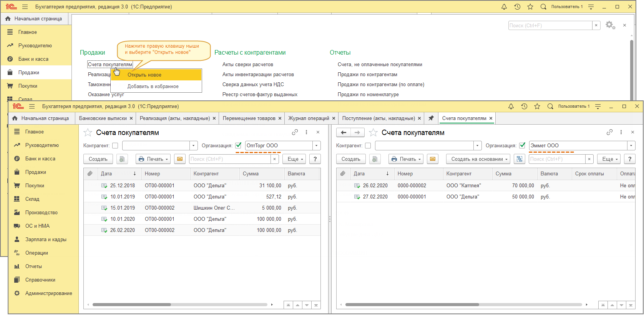Open Зарплата и кадры in the front sidebar
This screenshot has width=644, height=315.
46,240
